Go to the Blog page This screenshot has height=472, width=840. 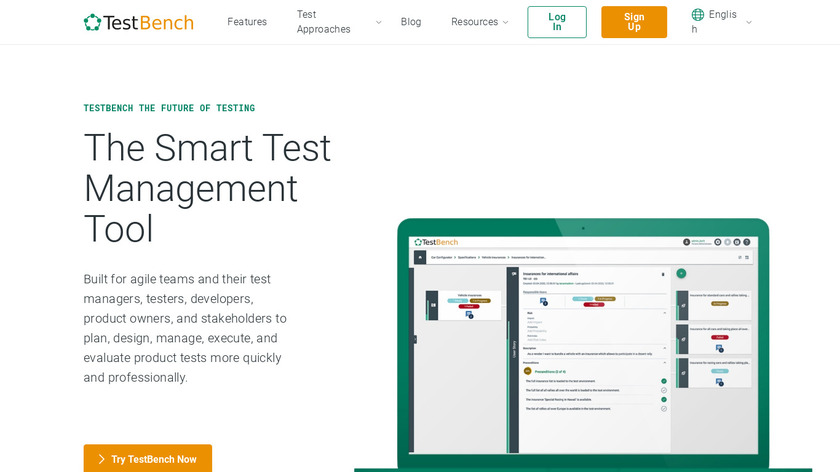coord(411,22)
